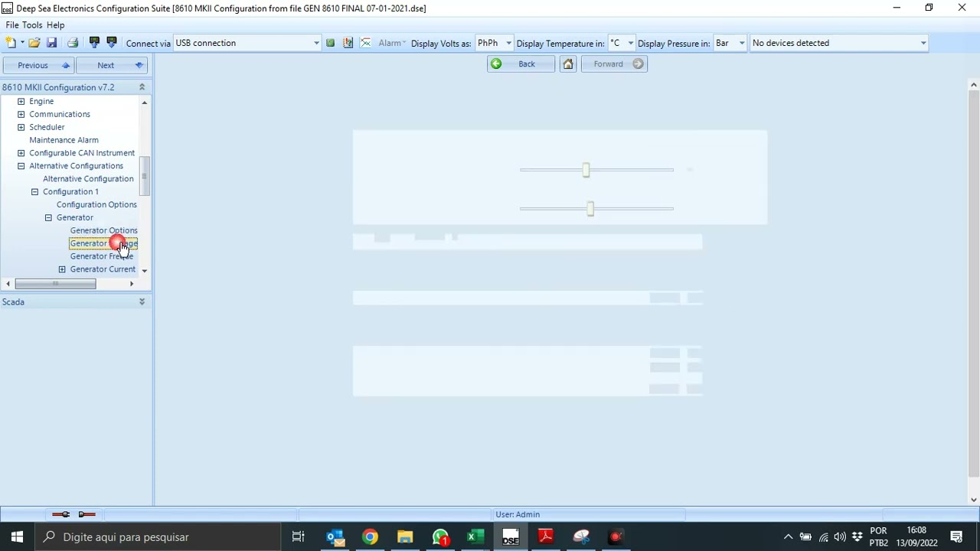Viewport: 980px width, 551px height.
Task: Click the Forward navigation button
Action: 614,64
